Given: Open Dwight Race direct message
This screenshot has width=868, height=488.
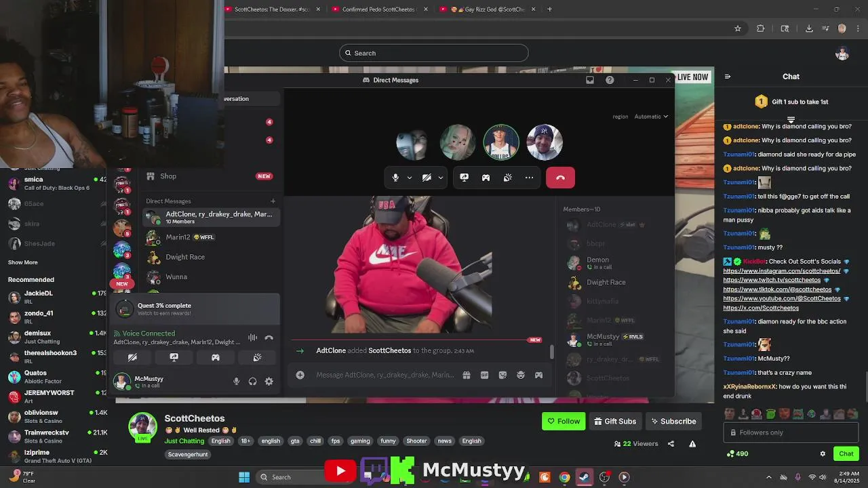Looking at the screenshot, I should tap(211, 257).
